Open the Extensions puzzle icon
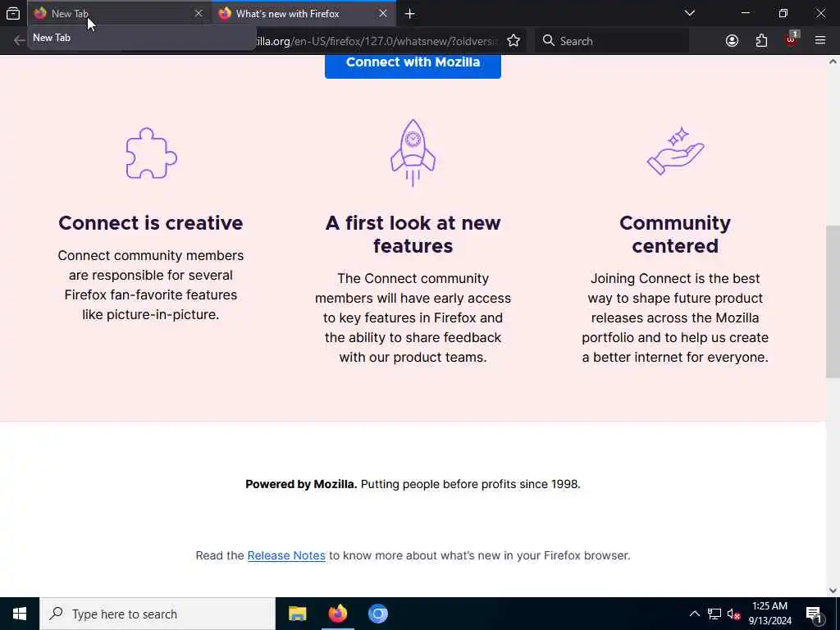The image size is (840, 630). [x=761, y=41]
